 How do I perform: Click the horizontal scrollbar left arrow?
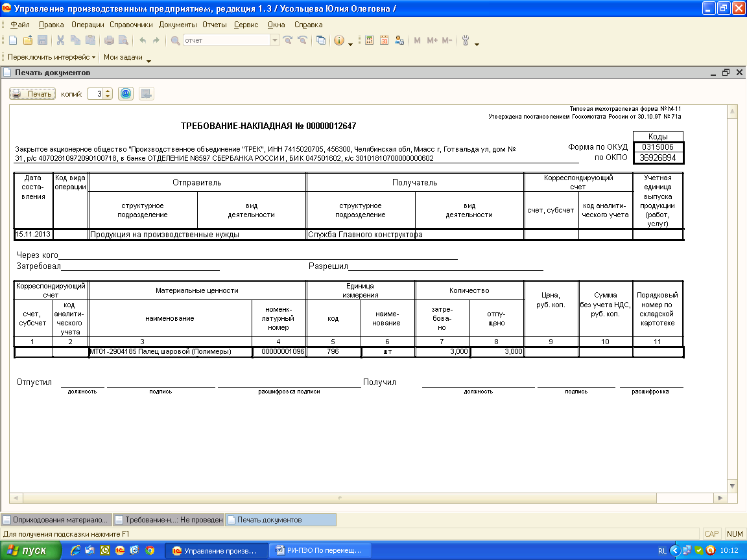coord(16,498)
